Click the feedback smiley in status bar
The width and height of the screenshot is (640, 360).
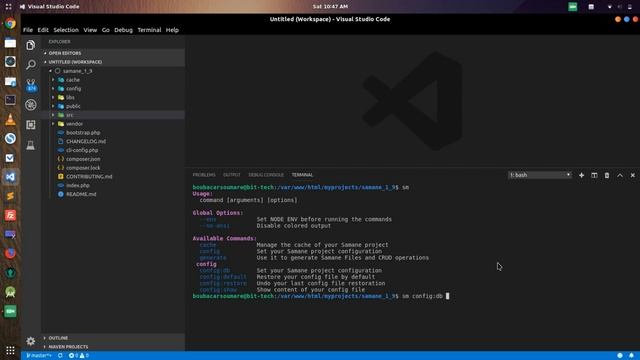pos(620,356)
